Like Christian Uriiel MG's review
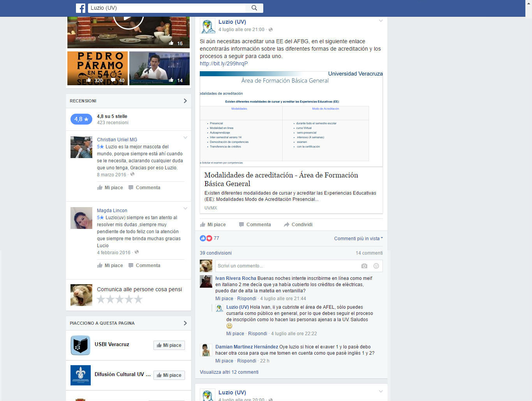The image size is (532, 401). [110, 188]
